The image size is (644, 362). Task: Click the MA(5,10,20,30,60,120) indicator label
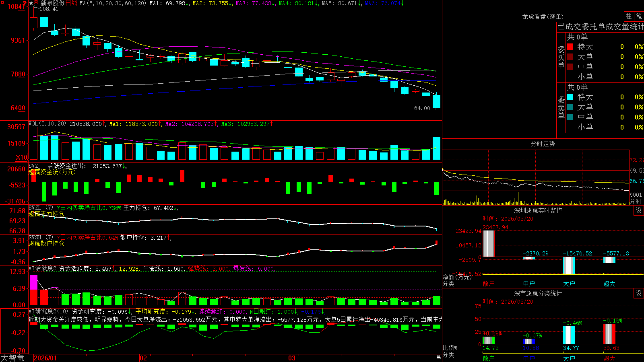(113, 3)
